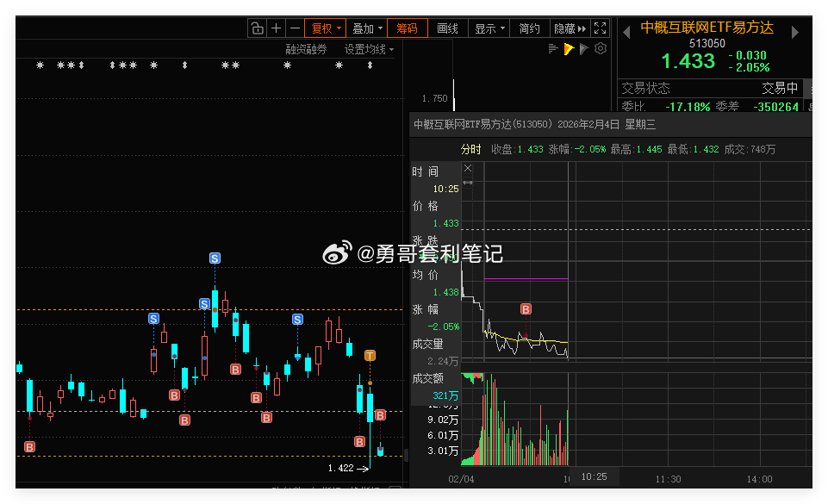Open the 显示 display menu
The image size is (828, 504).
[x=487, y=28]
